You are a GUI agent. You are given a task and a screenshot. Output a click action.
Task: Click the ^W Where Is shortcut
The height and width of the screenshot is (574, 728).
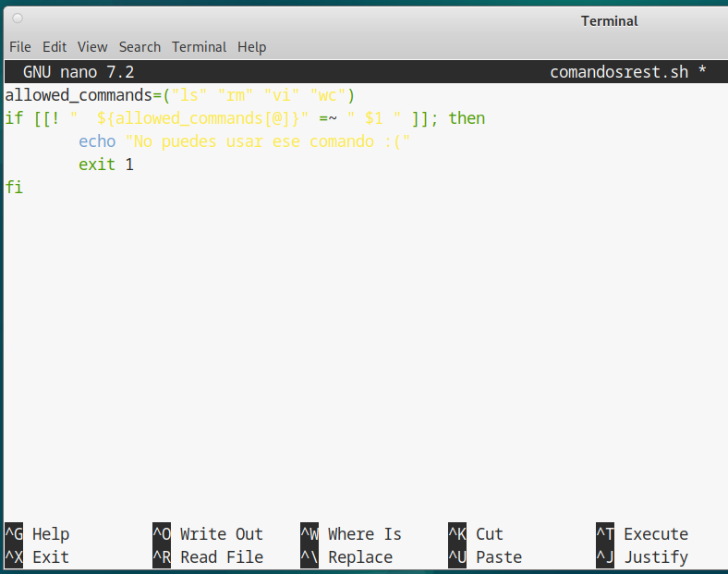[x=351, y=534]
